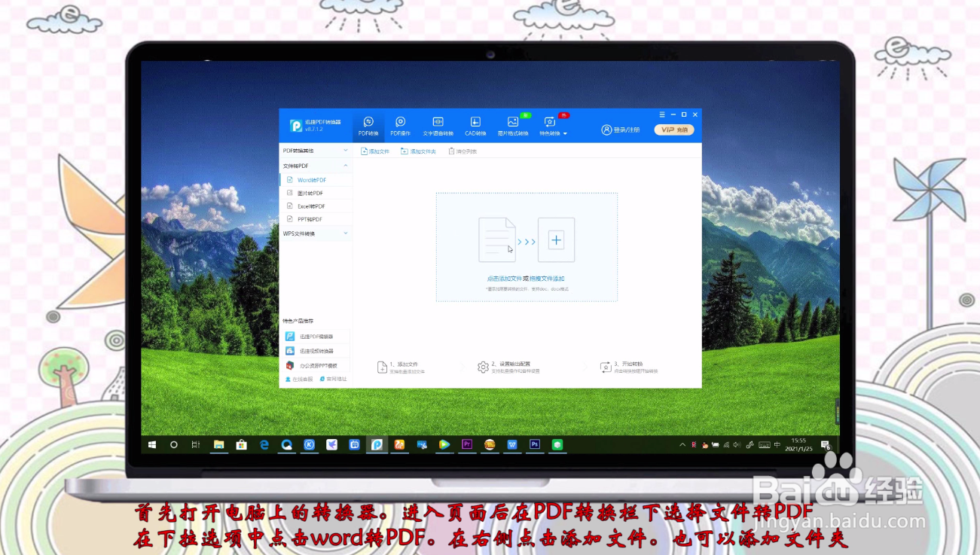Click the 在线客服 link
Viewport: 980px width, 555px height.
(x=299, y=380)
